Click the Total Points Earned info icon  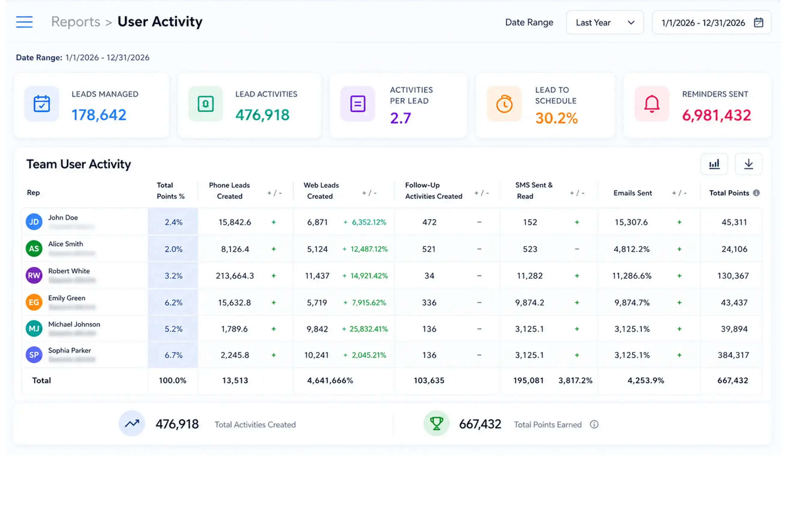(594, 425)
